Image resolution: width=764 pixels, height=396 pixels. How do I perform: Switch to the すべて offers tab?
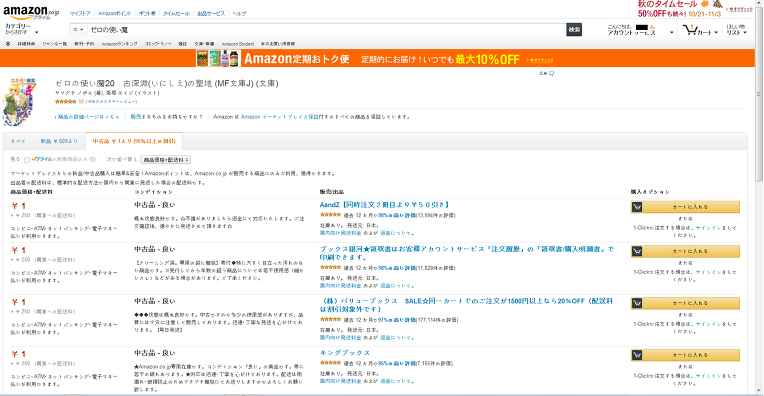pos(18,141)
